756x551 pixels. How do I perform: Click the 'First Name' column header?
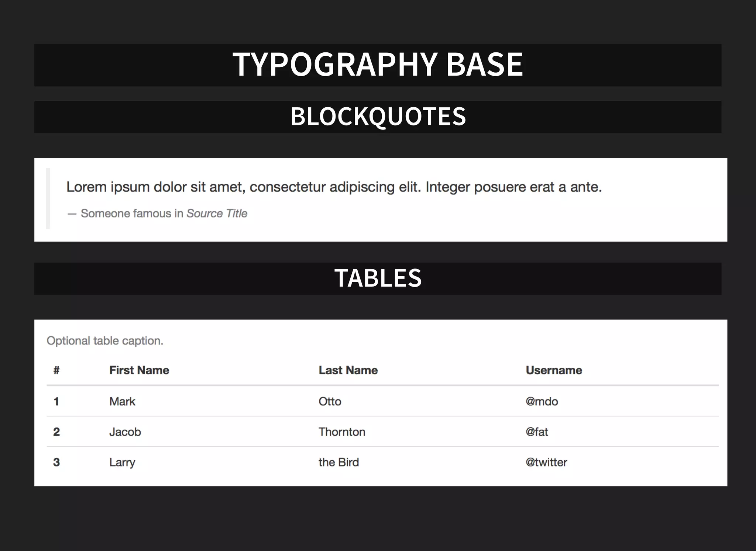pyautogui.click(x=139, y=370)
